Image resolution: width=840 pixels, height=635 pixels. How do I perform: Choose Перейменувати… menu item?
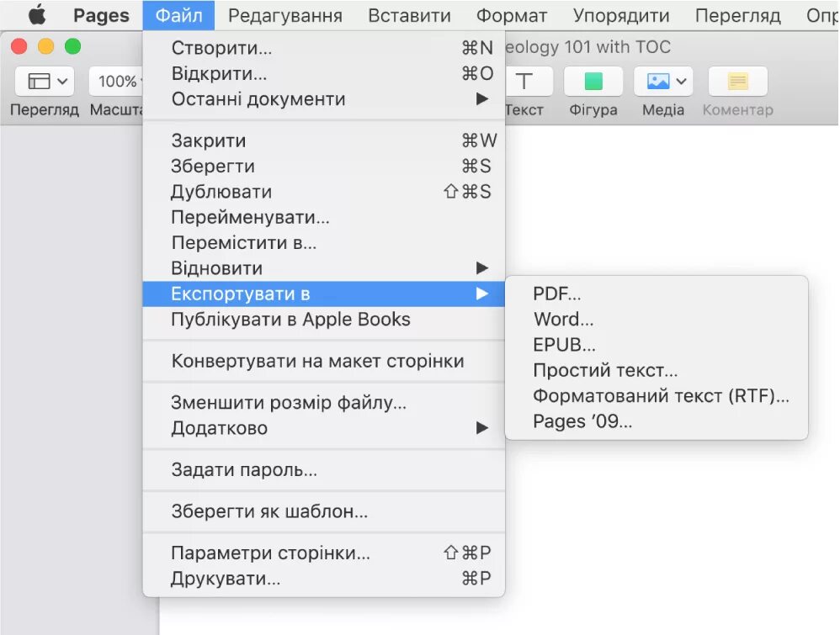323,217
